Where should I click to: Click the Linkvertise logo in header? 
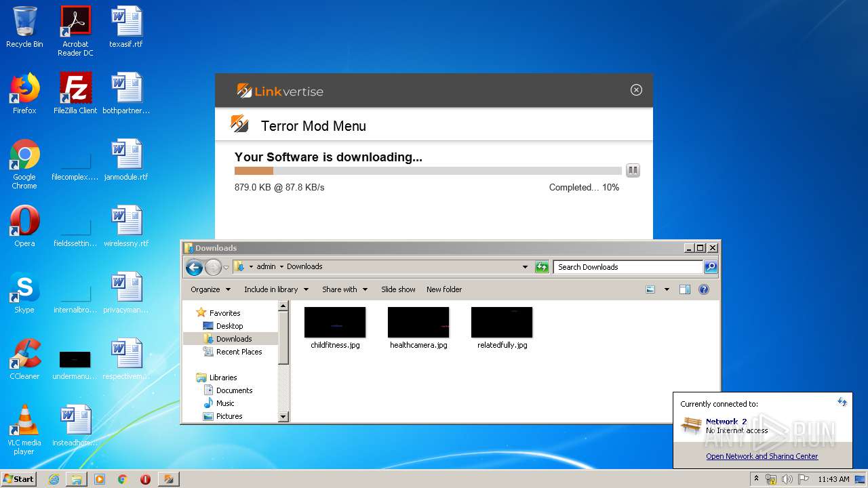280,91
